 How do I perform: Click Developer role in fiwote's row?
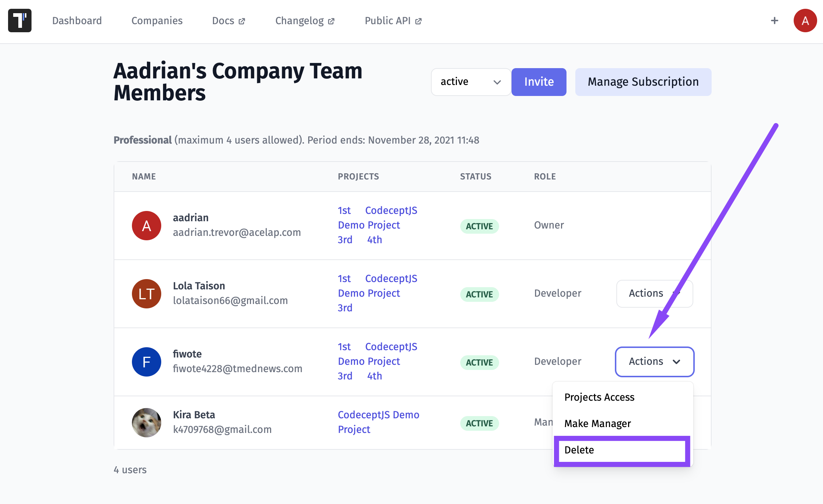[558, 361]
